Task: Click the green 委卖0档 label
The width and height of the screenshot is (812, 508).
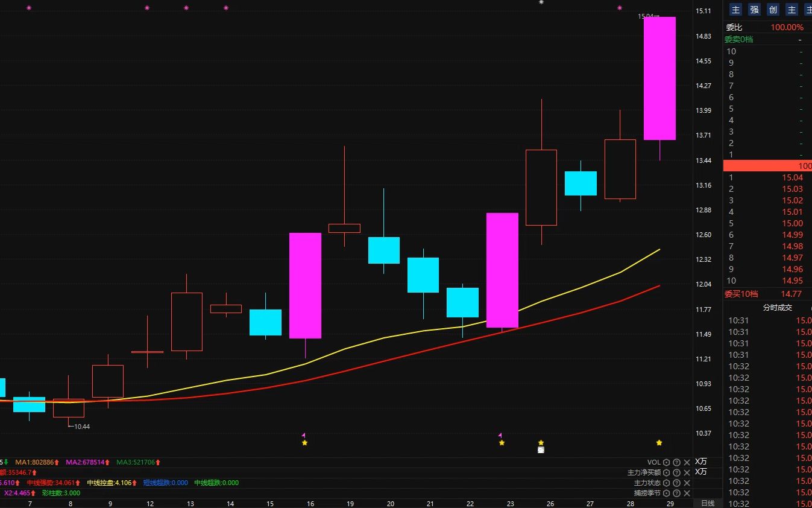Action: (x=738, y=39)
